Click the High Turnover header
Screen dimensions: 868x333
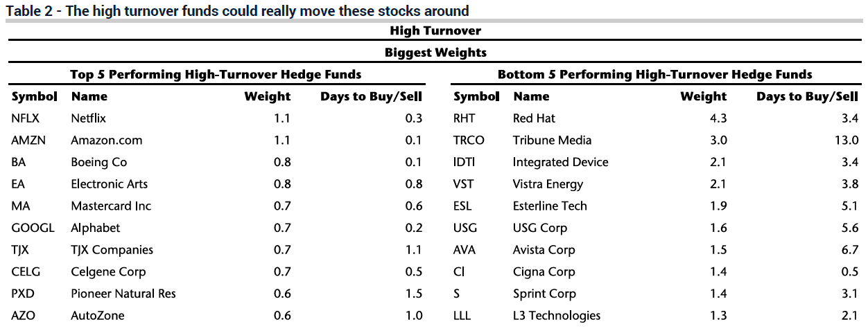point(435,30)
